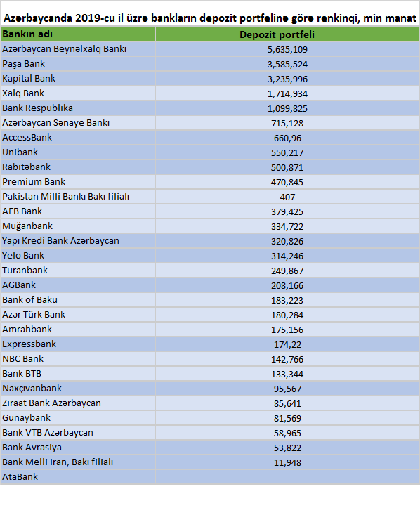Select the Rabitəbank name cell

78,167
